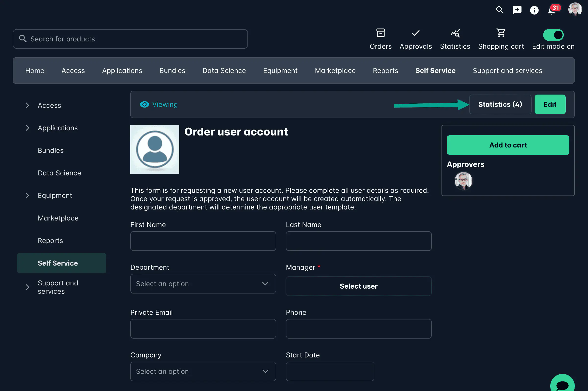Open notifications with the bell icon
This screenshot has height=391, width=588.
click(x=551, y=11)
